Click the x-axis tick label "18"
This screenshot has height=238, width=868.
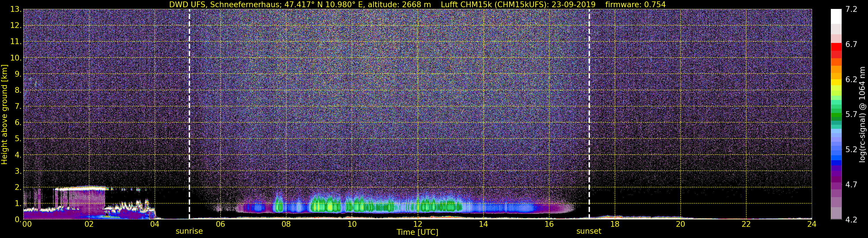[x=614, y=224]
